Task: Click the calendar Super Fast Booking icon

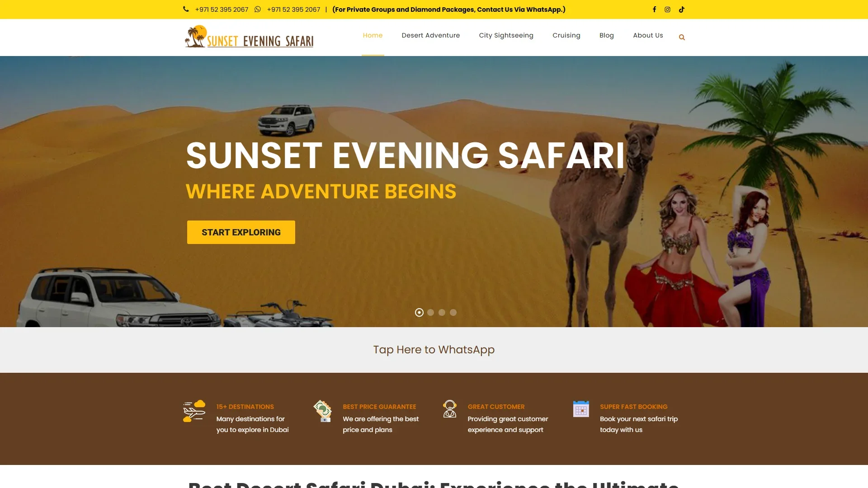Action: coord(581,409)
